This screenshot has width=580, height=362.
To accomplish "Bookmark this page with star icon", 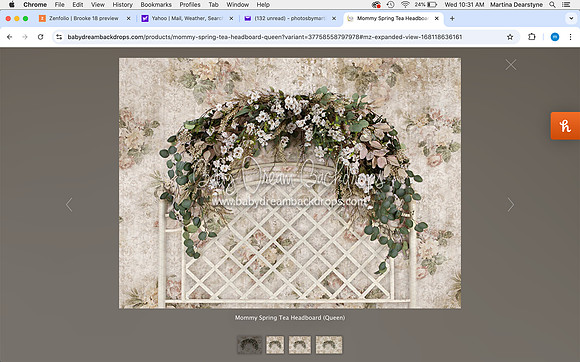I will [510, 37].
